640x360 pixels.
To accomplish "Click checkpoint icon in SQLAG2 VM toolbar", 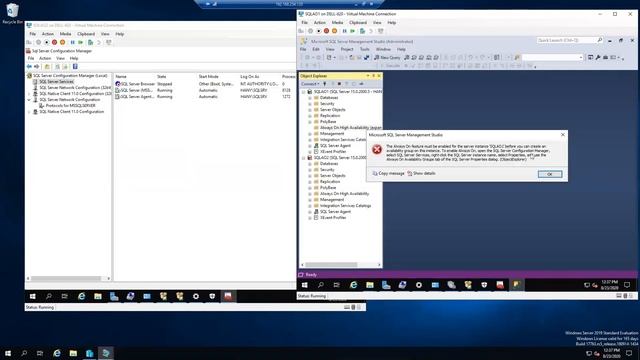I will coord(90,42).
